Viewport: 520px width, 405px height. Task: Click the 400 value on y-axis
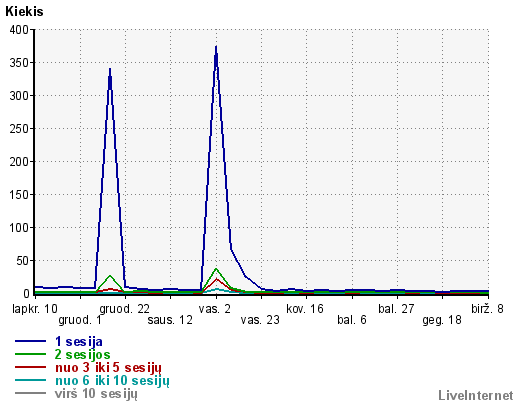[19, 30]
